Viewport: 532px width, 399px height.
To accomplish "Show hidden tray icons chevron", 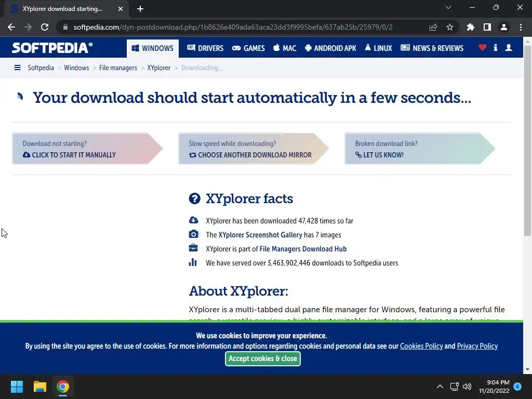I will pyautogui.click(x=440, y=387).
